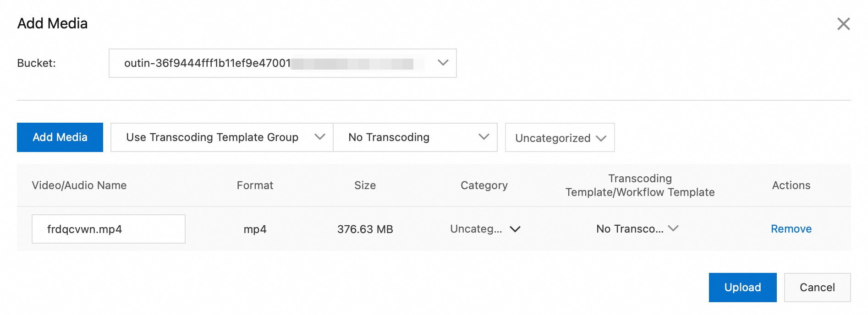This screenshot has height=315, width=868.
Task: Open the Uncategorized category dropdown
Action: [553, 138]
